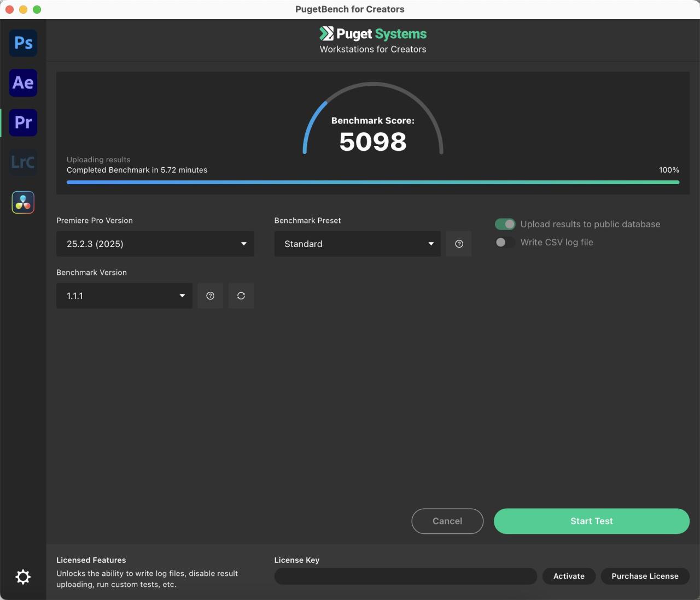
Task: Select the Photoshop benchmark icon
Action: coord(23,43)
